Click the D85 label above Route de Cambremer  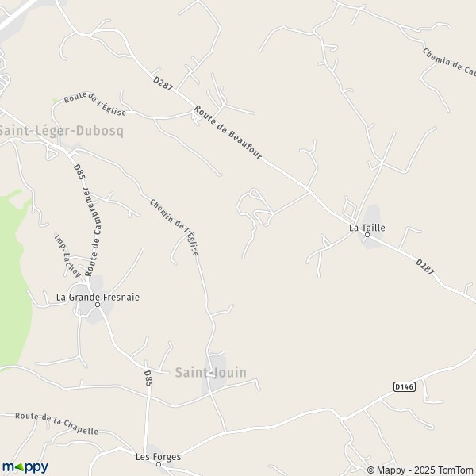79,172
